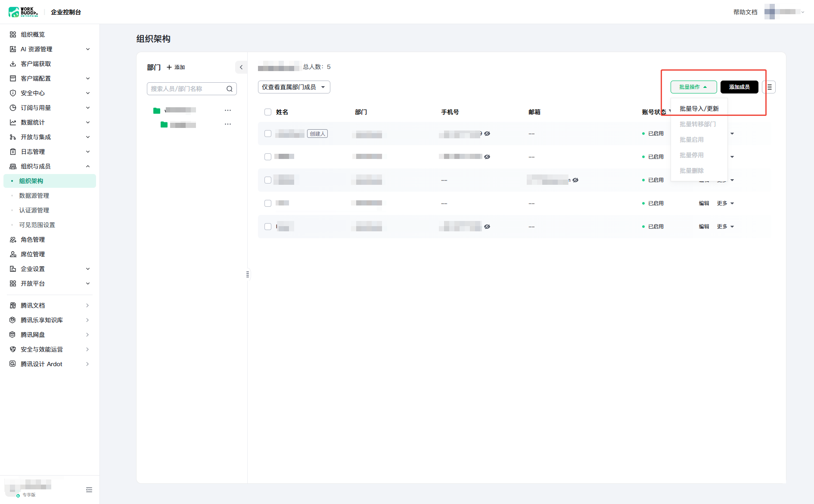The width and height of the screenshot is (814, 504).
Task: Collapse the sidebar with the bottom menu icon
Action: [x=89, y=490]
